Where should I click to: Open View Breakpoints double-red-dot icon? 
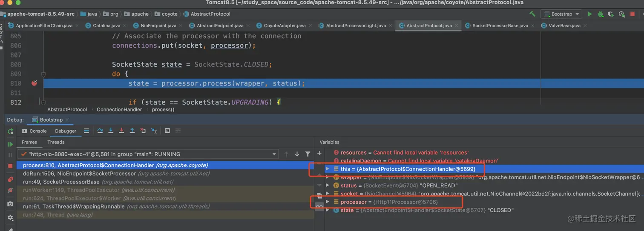pyautogui.click(x=10, y=180)
